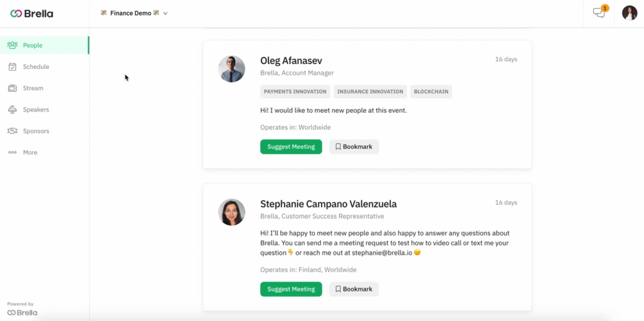Click the Brella logo at top left
Viewport: 644px width, 321px height.
(32, 14)
